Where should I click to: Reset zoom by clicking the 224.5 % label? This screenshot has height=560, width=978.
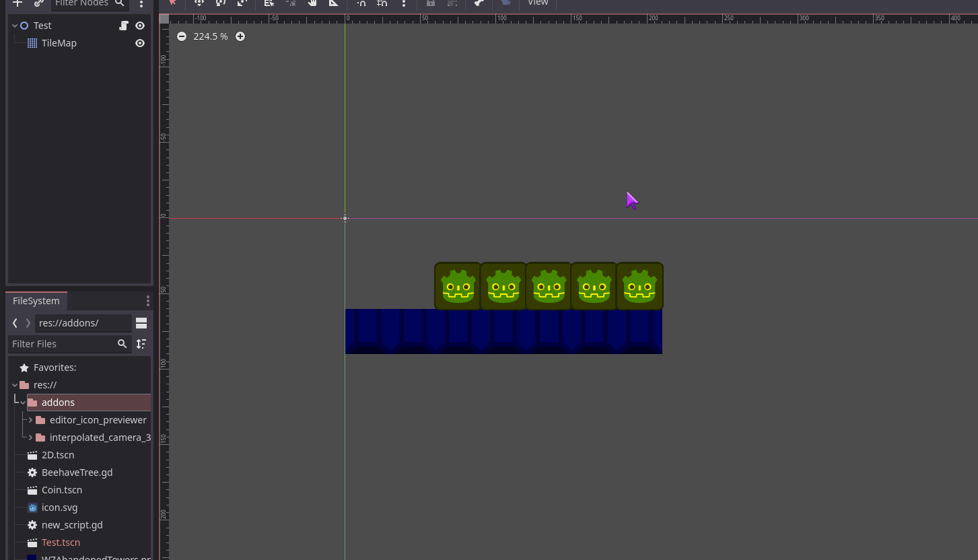[210, 36]
